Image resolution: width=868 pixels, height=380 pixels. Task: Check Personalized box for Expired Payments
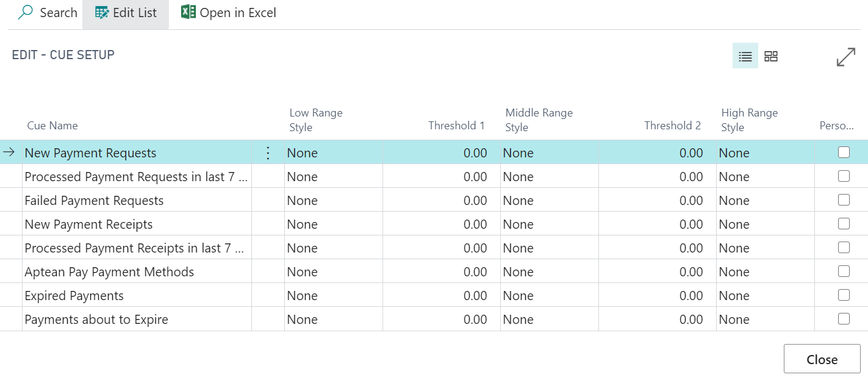(x=844, y=295)
